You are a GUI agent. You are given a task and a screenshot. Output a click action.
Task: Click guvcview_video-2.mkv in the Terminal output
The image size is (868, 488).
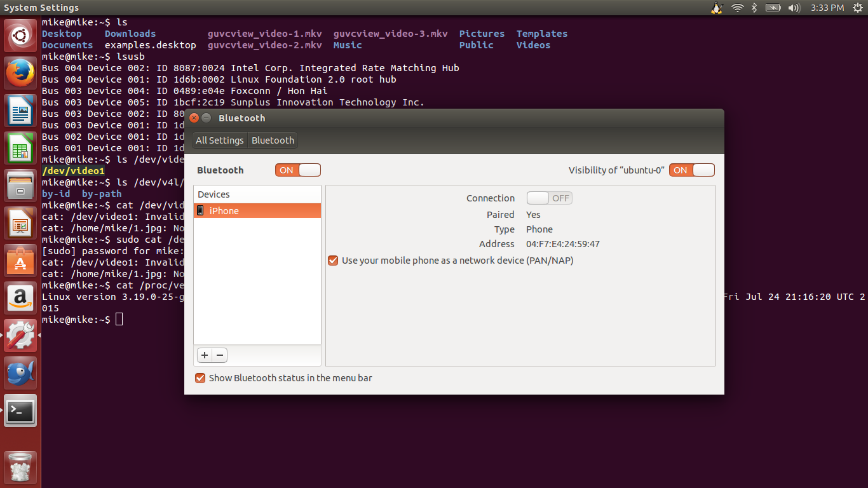tap(265, 45)
